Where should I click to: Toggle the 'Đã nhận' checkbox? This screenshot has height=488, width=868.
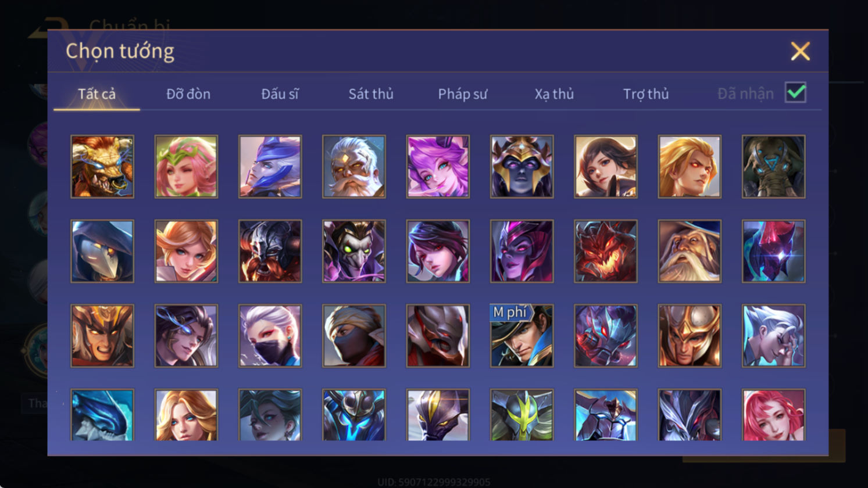795,92
